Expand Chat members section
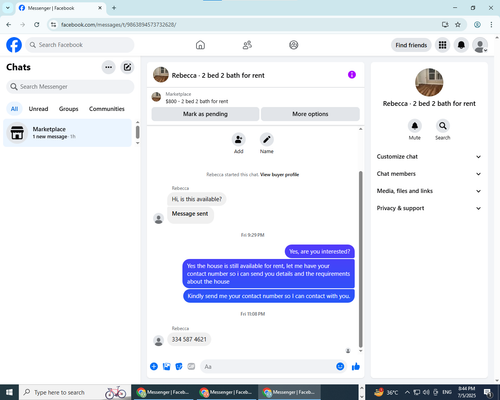Screen dimensions: 500x400 pyautogui.click(x=429, y=174)
